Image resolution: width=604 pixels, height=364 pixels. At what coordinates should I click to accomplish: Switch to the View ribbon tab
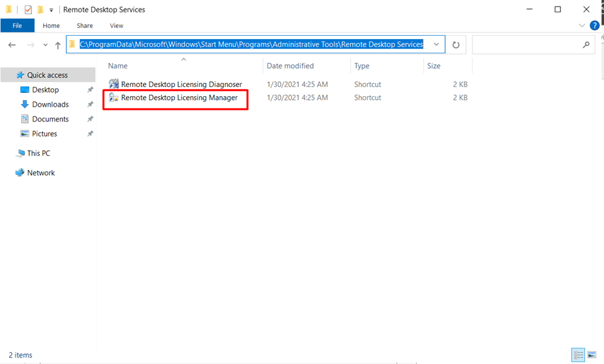click(117, 26)
